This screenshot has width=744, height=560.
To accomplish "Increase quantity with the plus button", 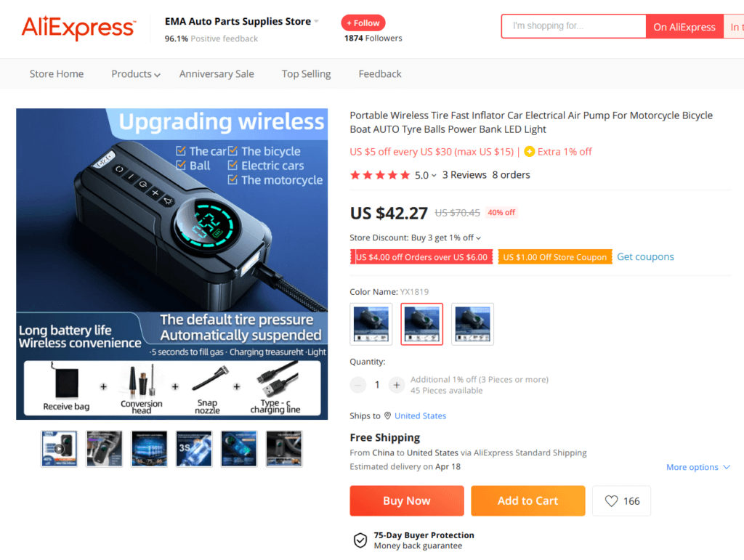I will tap(396, 385).
